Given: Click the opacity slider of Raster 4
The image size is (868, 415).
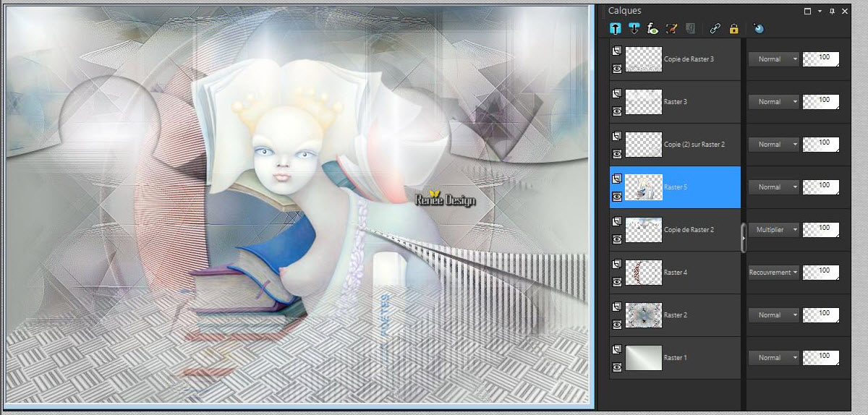Looking at the screenshot, I should 821,273.
